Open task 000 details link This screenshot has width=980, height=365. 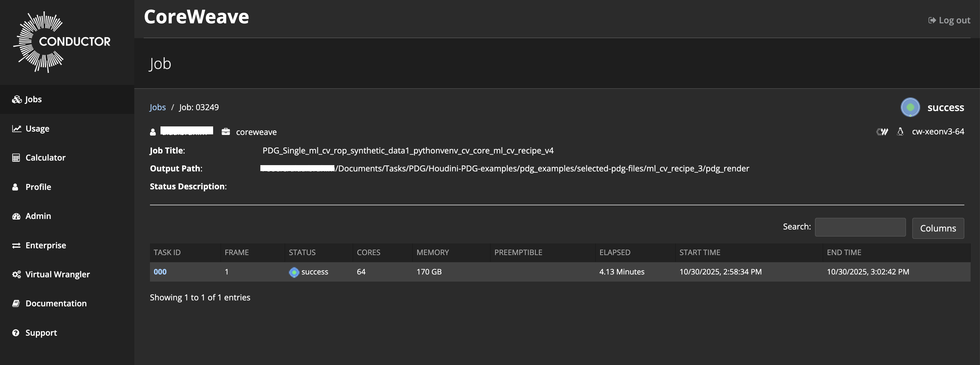click(160, 272)
